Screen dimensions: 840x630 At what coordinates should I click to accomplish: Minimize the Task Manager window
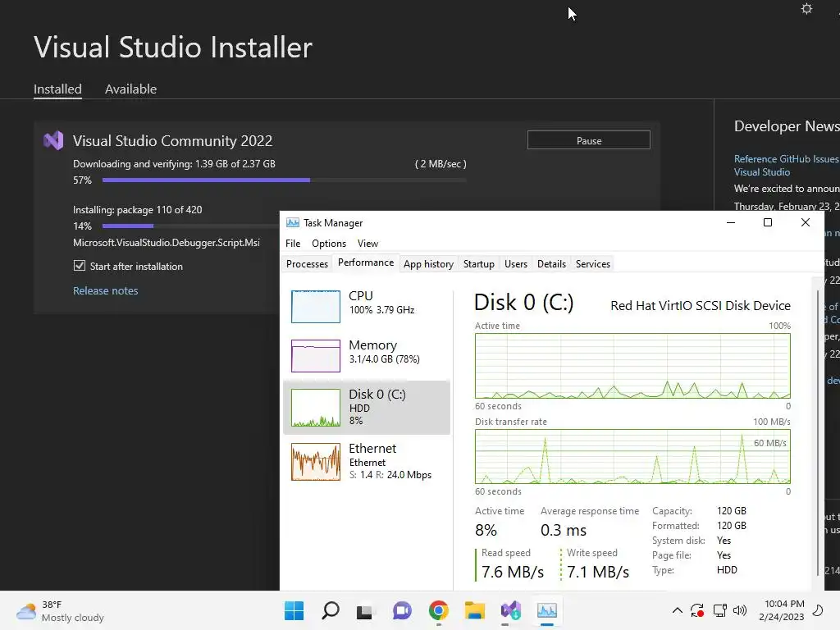coord(731,222)
